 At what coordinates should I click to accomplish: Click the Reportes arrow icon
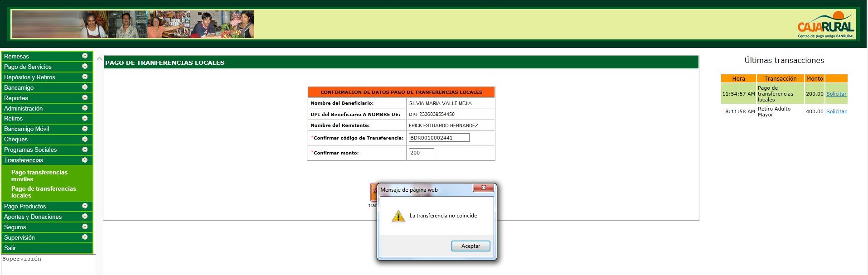pyautogui.click(x=85, y=98)
